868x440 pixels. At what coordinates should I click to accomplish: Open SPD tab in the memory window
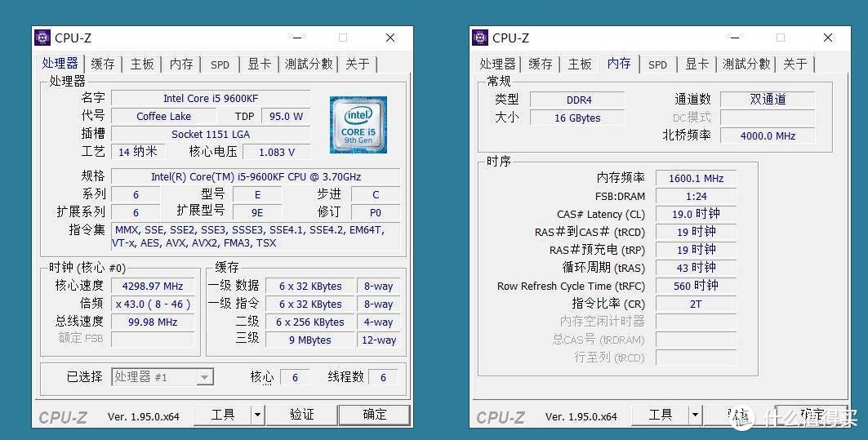(657, 64)
